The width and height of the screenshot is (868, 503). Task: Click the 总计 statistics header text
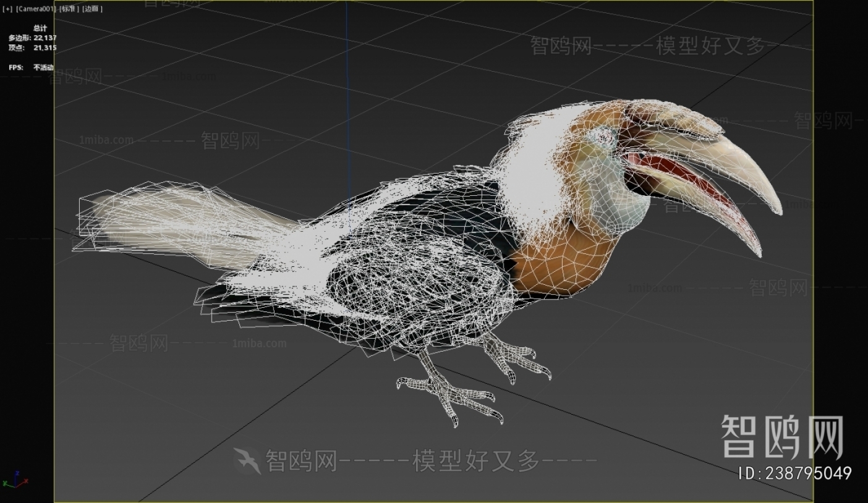(40, 28)
